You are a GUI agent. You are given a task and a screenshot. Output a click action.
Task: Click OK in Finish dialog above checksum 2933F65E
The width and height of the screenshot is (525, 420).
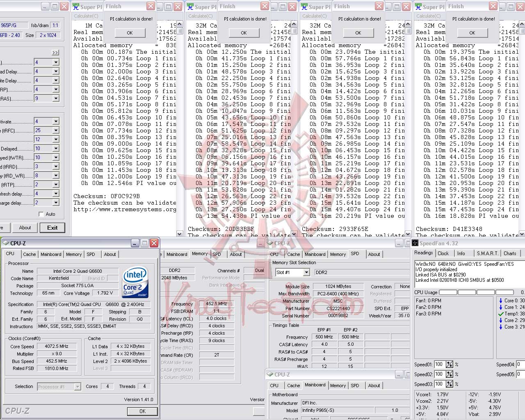pos(358,33)
